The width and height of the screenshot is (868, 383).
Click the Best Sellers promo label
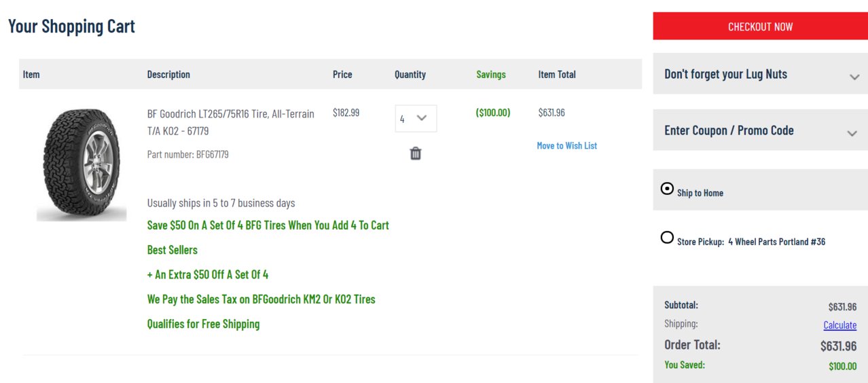(x=173, y=250)
